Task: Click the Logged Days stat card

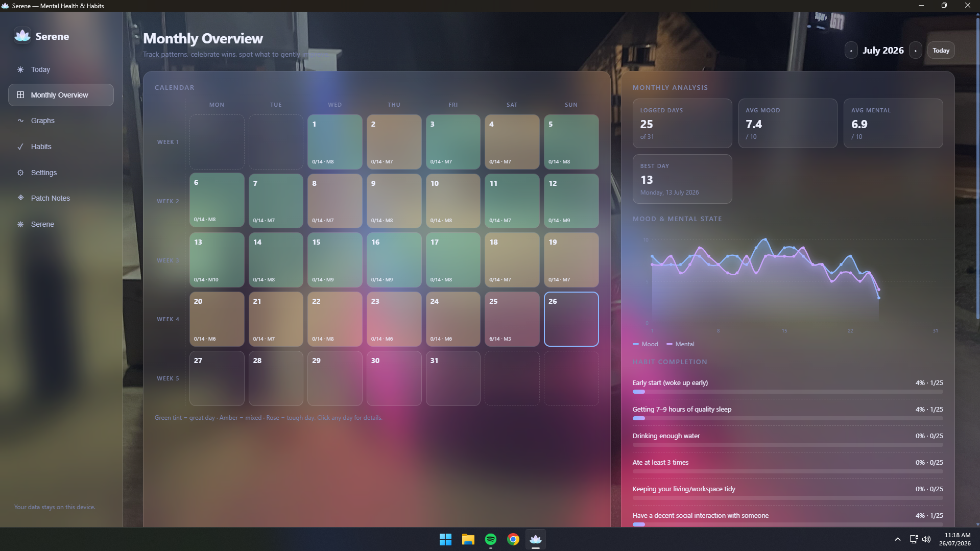Action: coord(682,124)
